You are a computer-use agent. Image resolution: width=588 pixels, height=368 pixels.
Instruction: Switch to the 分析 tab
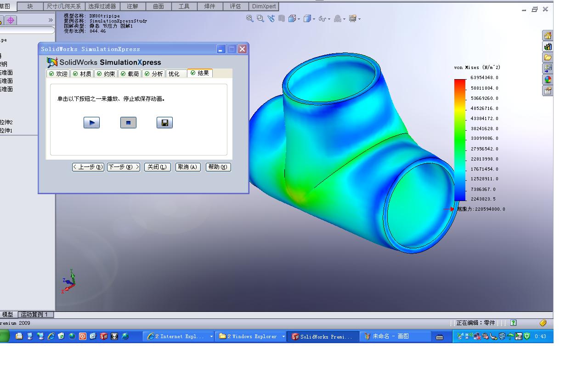(154, 74)
